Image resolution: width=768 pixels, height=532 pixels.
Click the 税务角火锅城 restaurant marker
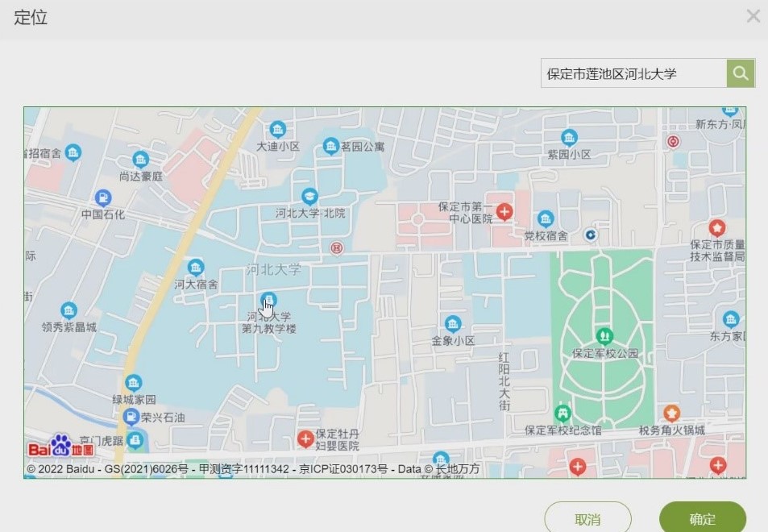(x=671, y=414)
